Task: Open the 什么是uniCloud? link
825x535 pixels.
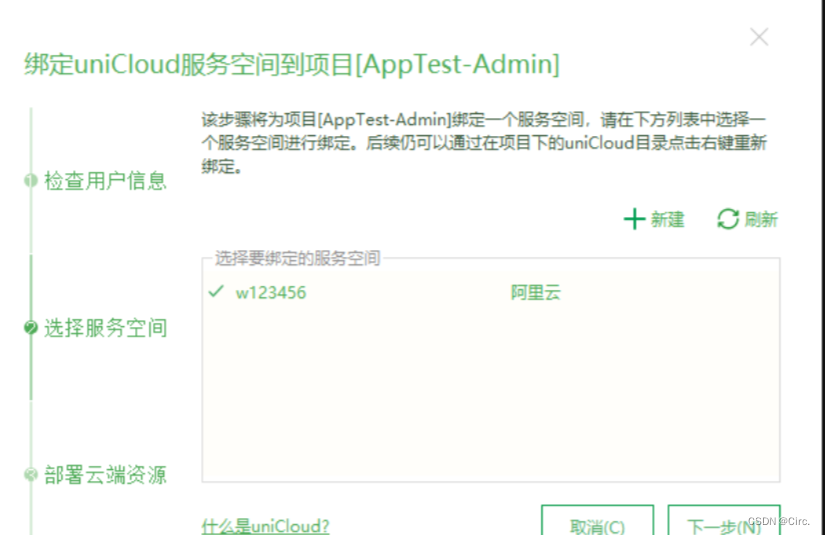Action: pos(265,526)
